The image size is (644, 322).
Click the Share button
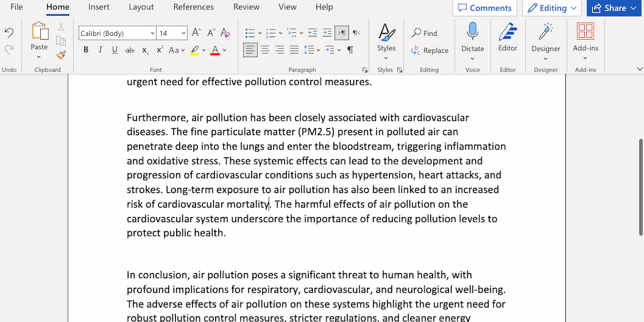point(614,8)
